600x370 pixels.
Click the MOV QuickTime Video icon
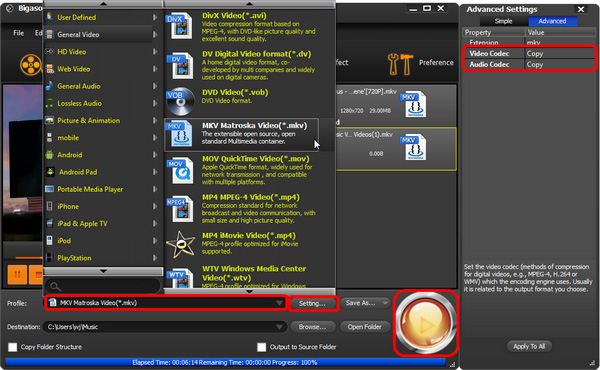click(180, 171)
